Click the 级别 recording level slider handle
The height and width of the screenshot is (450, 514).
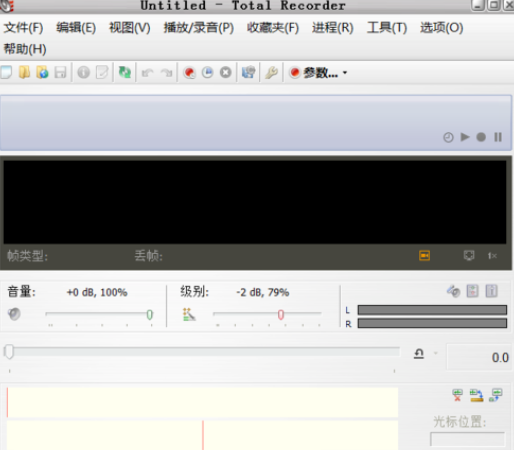(281, 314)
